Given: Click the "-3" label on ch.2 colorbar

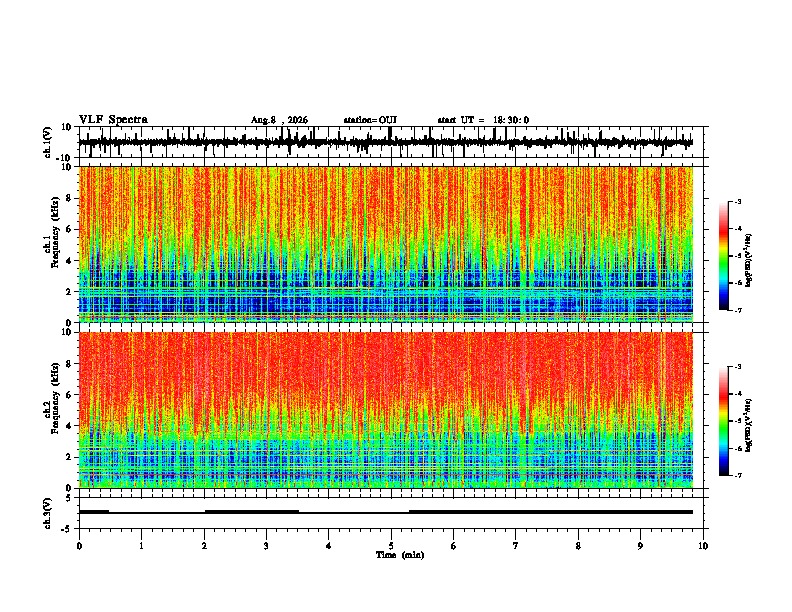Looking at the screenshot, I should coord(738,367).
